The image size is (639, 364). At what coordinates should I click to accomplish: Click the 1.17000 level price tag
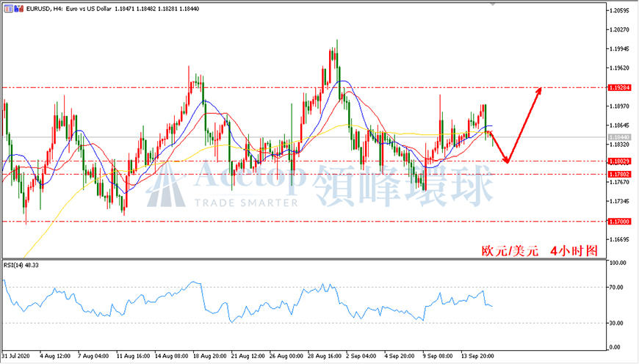619,222
